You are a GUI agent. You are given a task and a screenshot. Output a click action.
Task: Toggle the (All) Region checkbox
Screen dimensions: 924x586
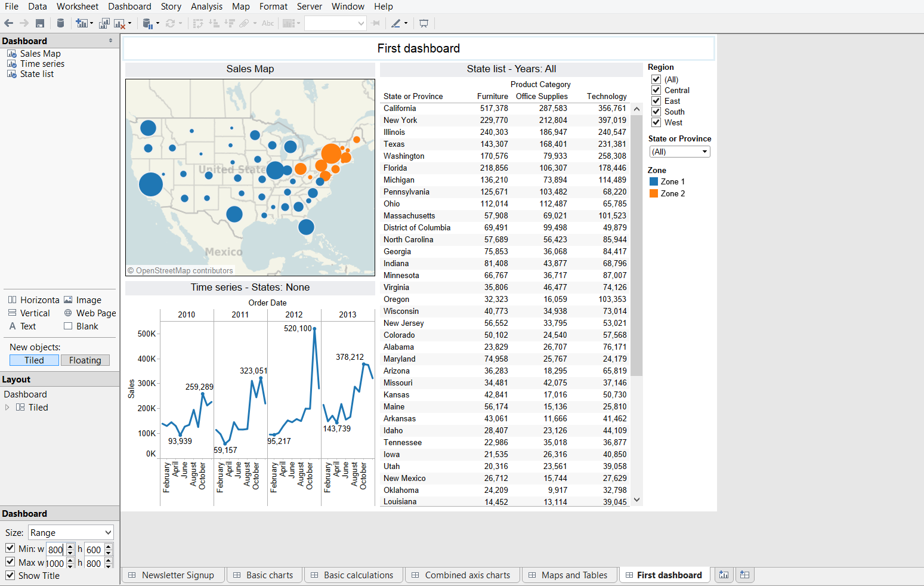(x=656, y=79)
